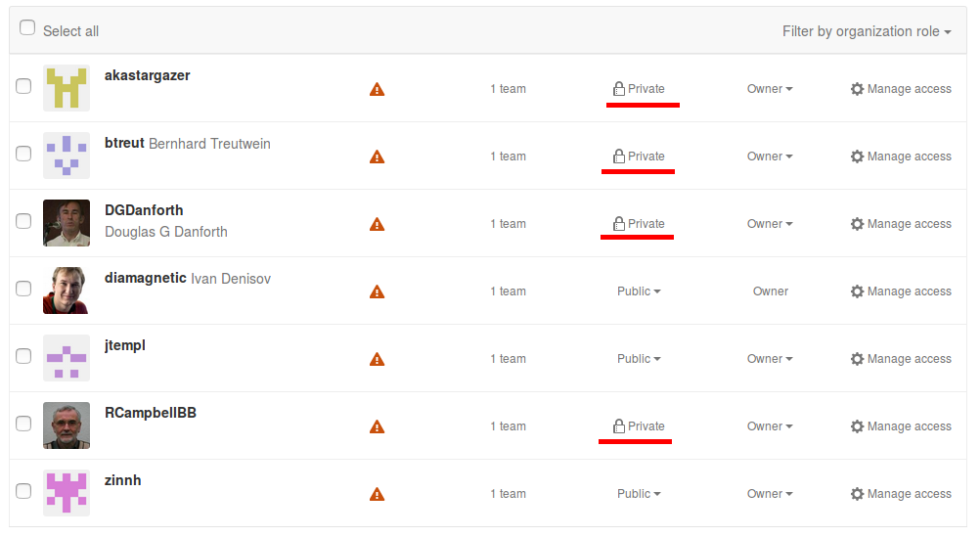Click the warning triangle for RCampbellBB

click(377, 426)
